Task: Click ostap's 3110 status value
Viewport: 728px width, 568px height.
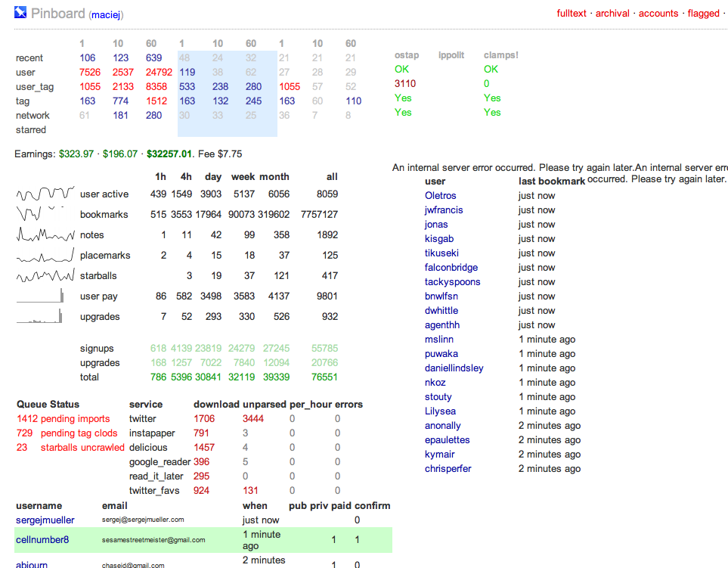Action: 405,84
